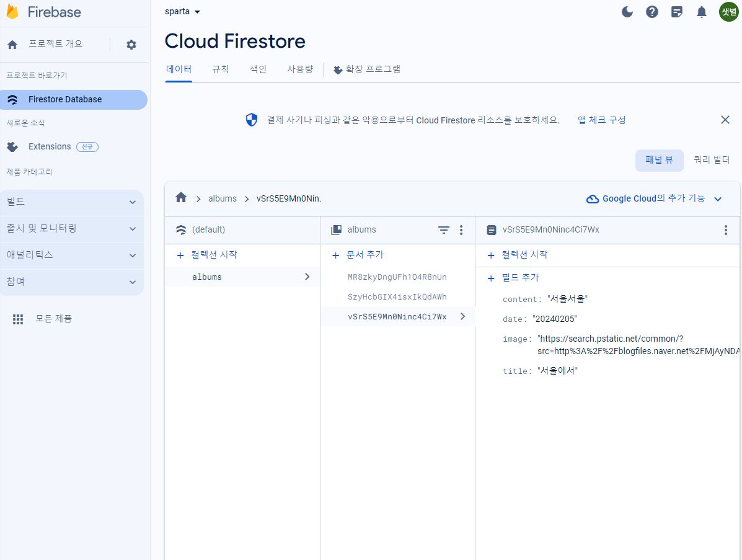
Task: Click the Extensions puzzle icon in sidebar
Action: [x=12, y=147]
